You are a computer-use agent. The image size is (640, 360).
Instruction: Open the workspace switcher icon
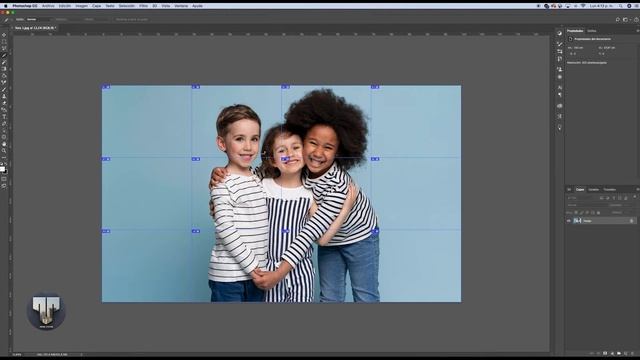coord(625,19)
